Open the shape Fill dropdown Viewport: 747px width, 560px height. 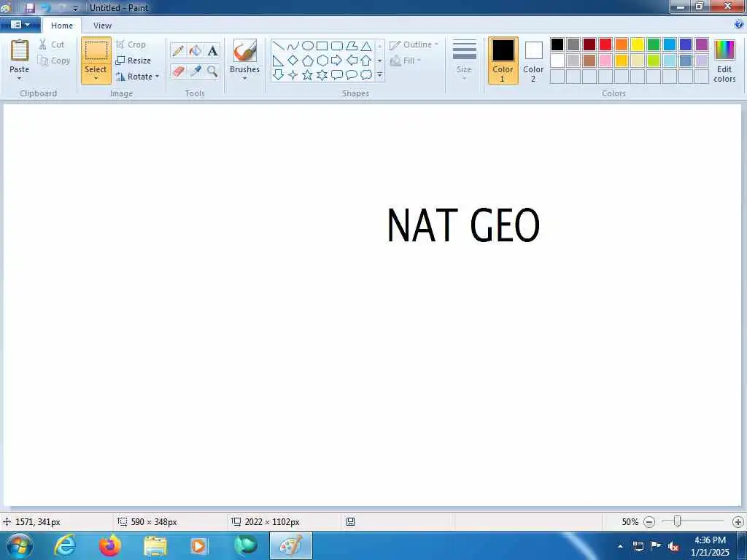[406, 61]
